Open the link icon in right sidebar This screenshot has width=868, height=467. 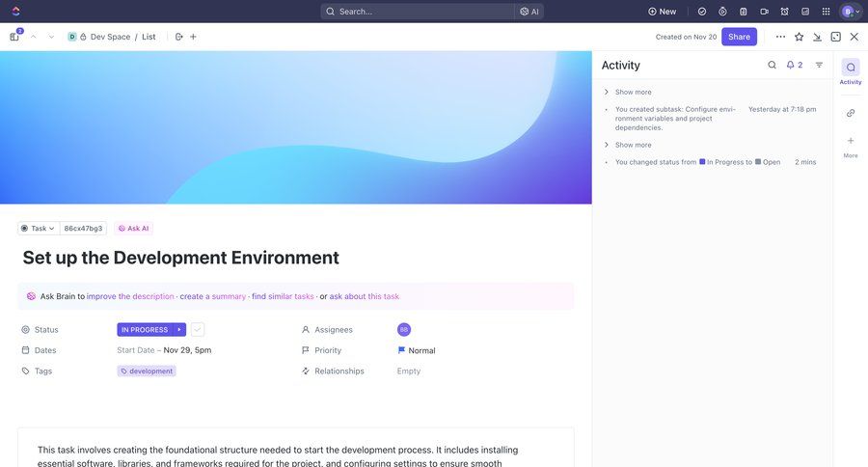pyautogui.click(x=851, y=113)
